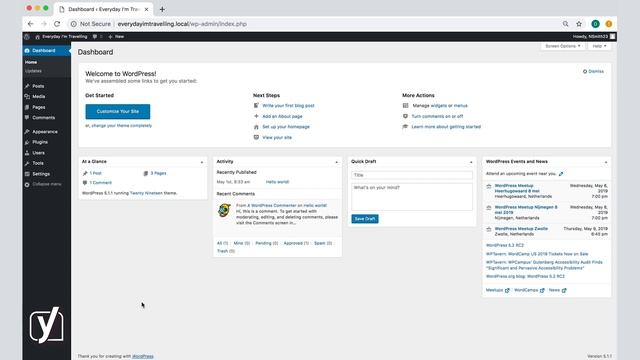This screenshot has height=360, width=640.
Task: Click the WordPress footer link
Action: [x=143, y=356]
